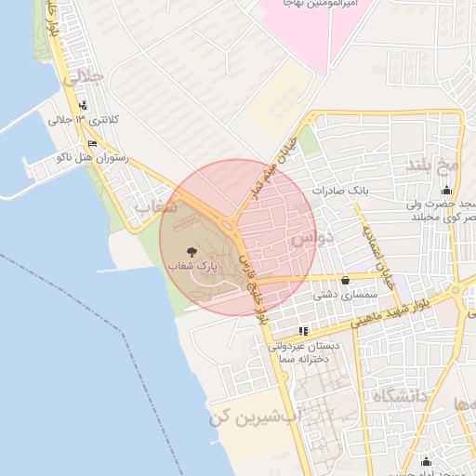Click the بلوار شهید ماهینی road label
The width and height of the screenshot is (476, 476).
tap(390, 313)
